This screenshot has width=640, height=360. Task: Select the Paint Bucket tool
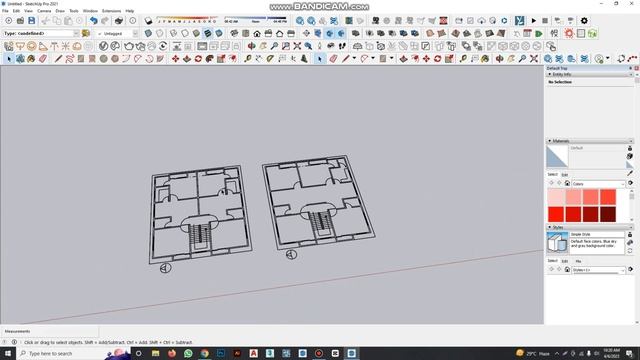31,59
